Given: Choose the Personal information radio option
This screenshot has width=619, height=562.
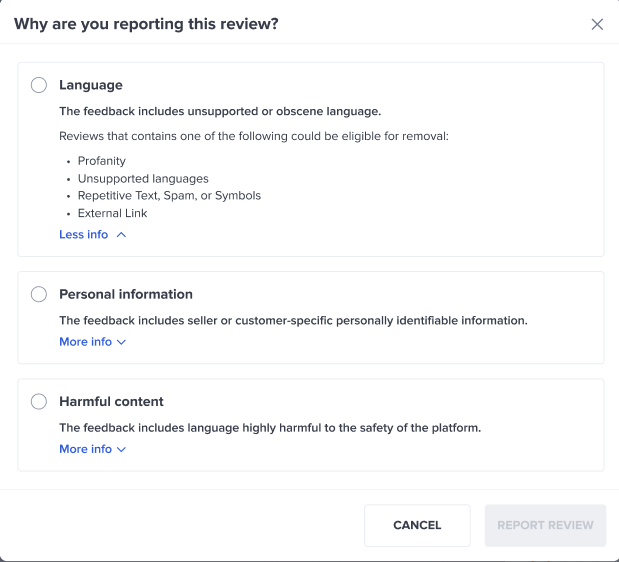Looking at the screenshot, I should 39,294.
